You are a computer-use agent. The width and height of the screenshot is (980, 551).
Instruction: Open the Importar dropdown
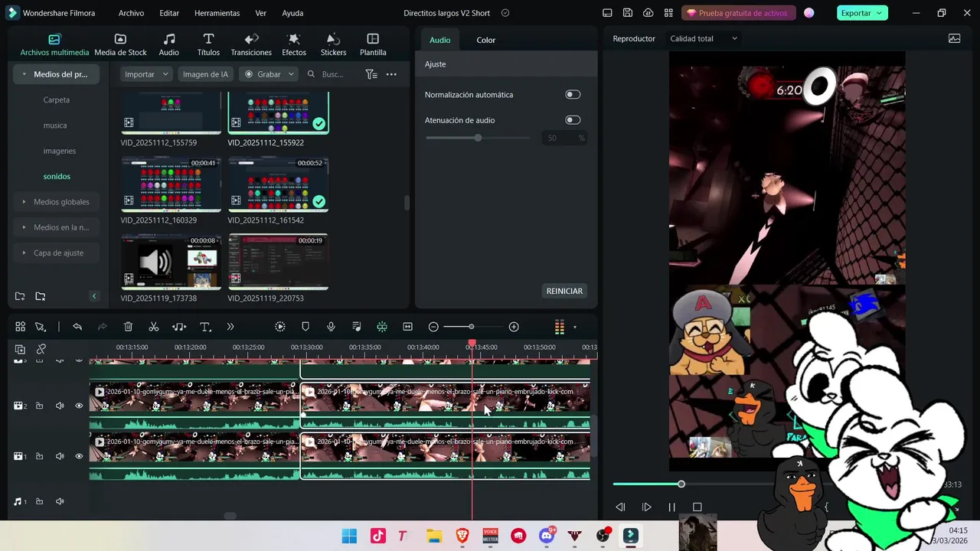click(146, 74)
